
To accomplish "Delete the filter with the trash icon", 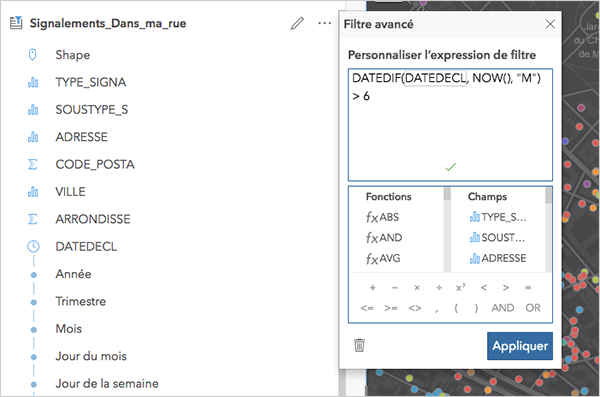I will pyautogui.click(x=359, y=345).
